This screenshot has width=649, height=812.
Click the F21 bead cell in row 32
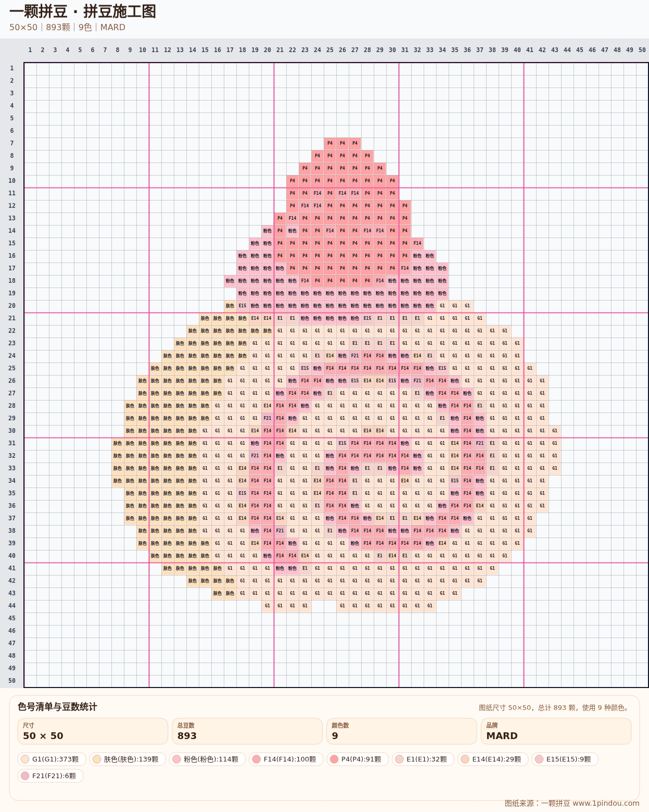[x=255, y=456]
